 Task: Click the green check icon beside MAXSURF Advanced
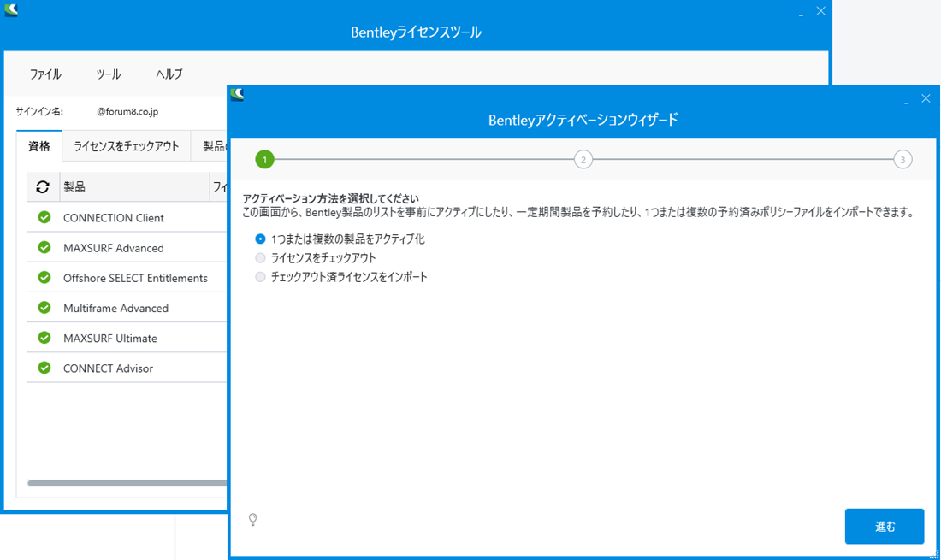[x=44, y=247]
